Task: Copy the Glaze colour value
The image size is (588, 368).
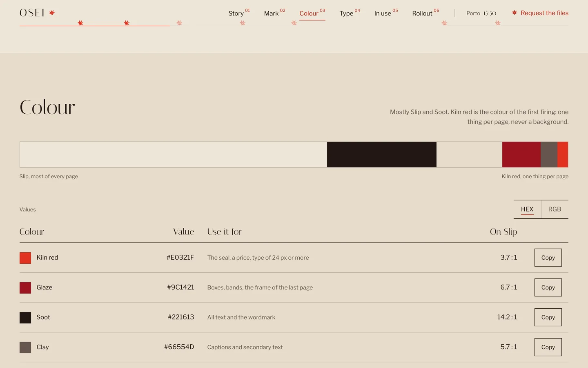Action: [548, 287]
